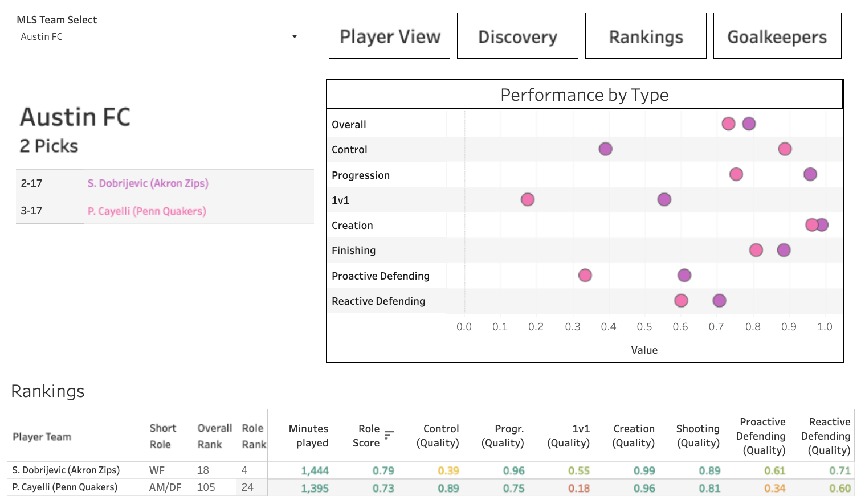Screen dimensions: 865x504
Task: Select the purple Progression data point
Action: [x=810, y=174]
